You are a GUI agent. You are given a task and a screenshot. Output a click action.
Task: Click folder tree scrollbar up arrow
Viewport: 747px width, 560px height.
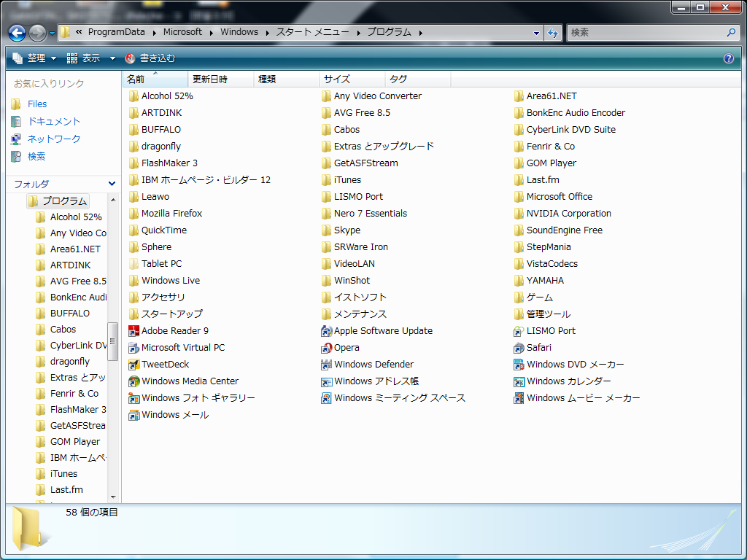(x=113, y=200)
